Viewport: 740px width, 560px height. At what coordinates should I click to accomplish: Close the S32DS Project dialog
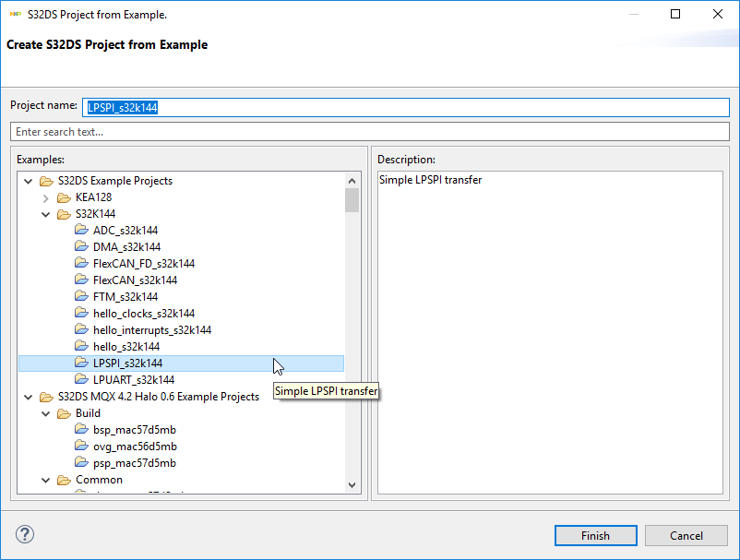(717, 14)
